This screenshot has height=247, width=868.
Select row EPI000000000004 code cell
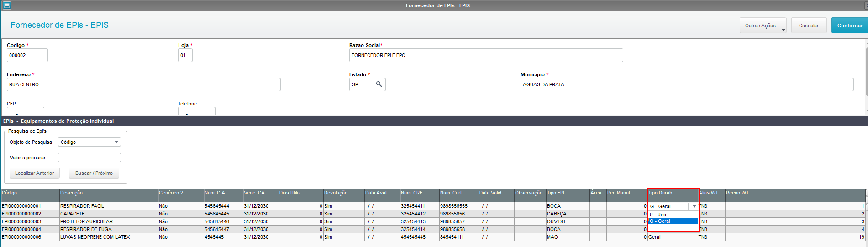(30, 229)
